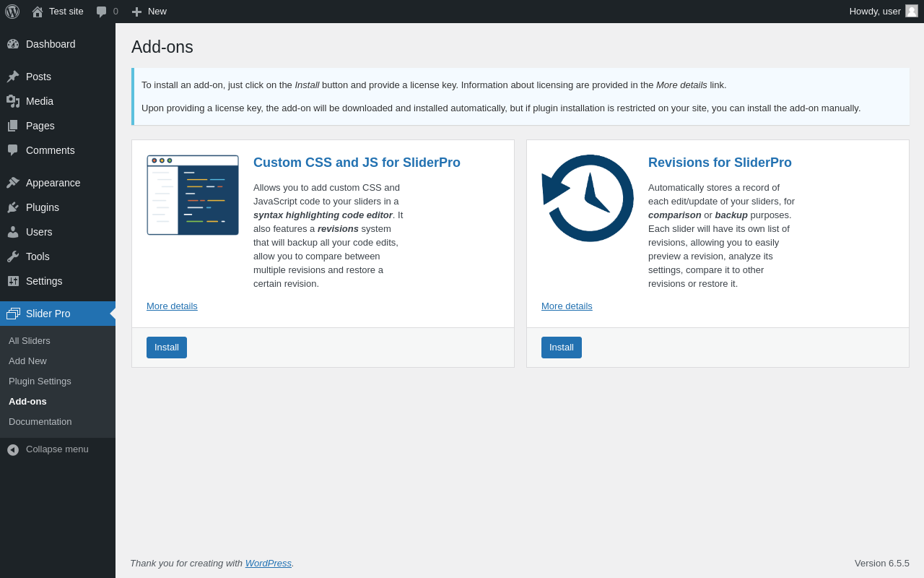
Task: Open the Media library menu
Action: 58,101
